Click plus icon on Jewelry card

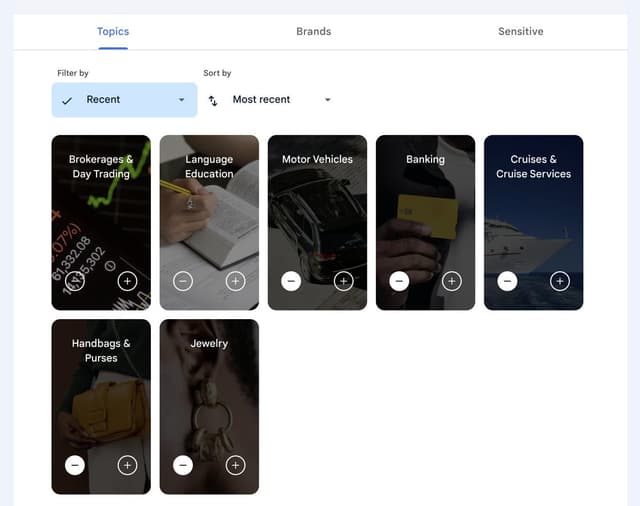235,465
